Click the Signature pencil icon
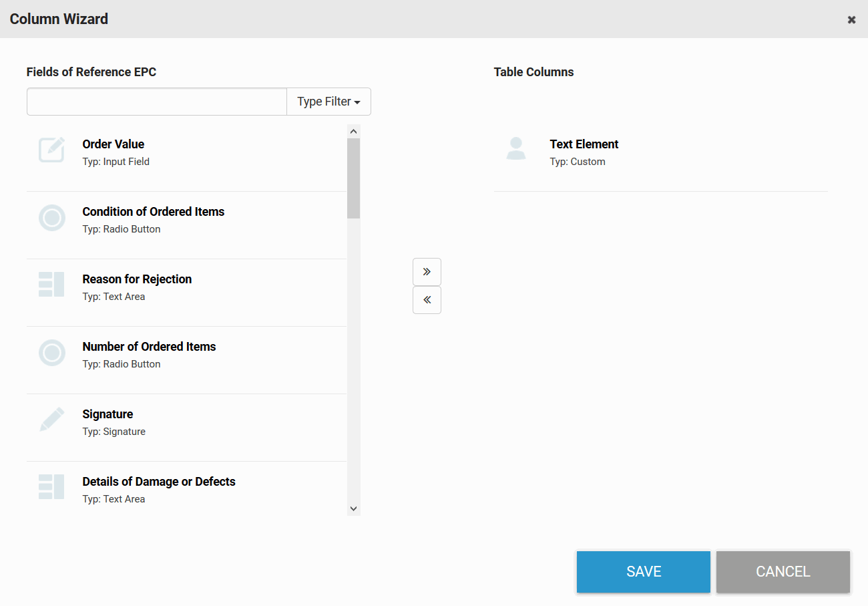 [x=51, y=420]
